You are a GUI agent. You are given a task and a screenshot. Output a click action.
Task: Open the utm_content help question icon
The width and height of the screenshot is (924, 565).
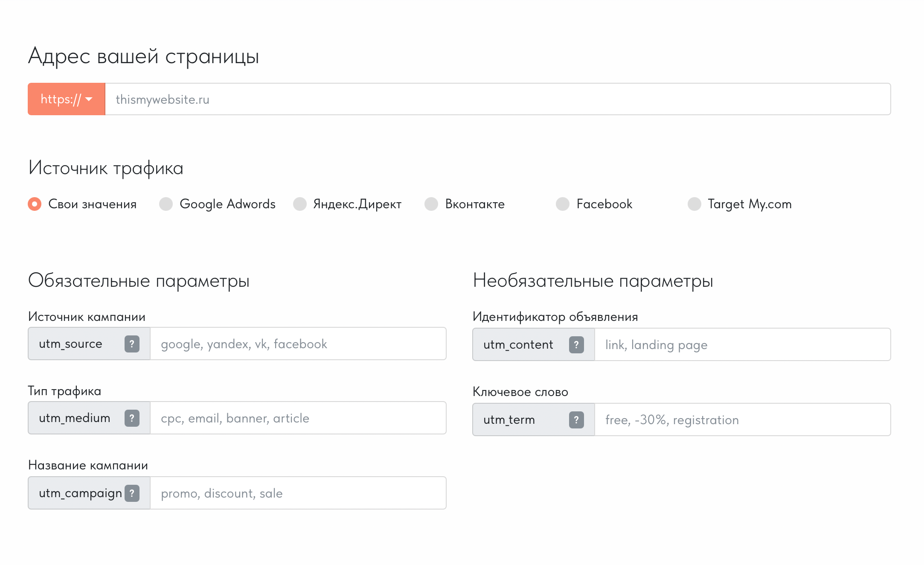point(576,344)
